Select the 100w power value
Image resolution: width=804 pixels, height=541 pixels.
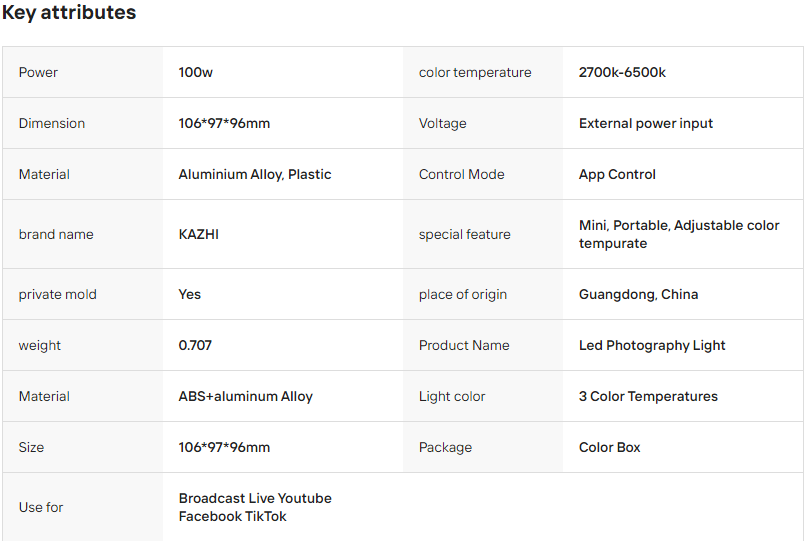tap(195, 72)
